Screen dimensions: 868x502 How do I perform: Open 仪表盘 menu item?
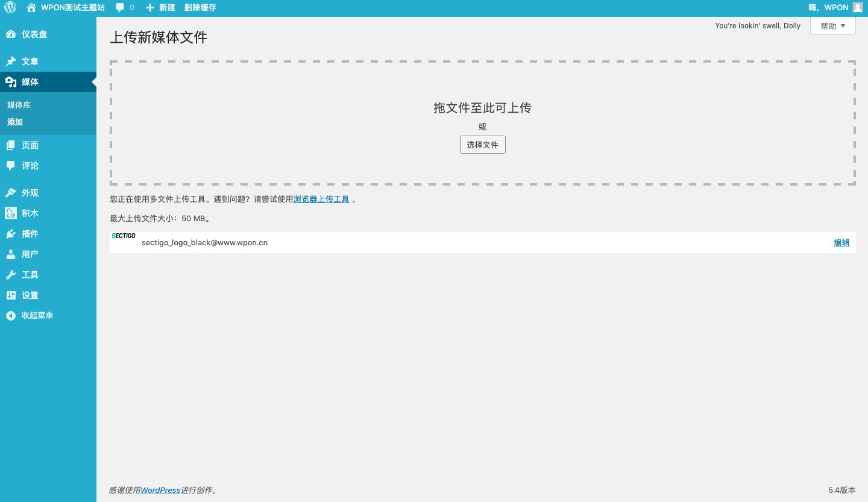coord(48,34)
